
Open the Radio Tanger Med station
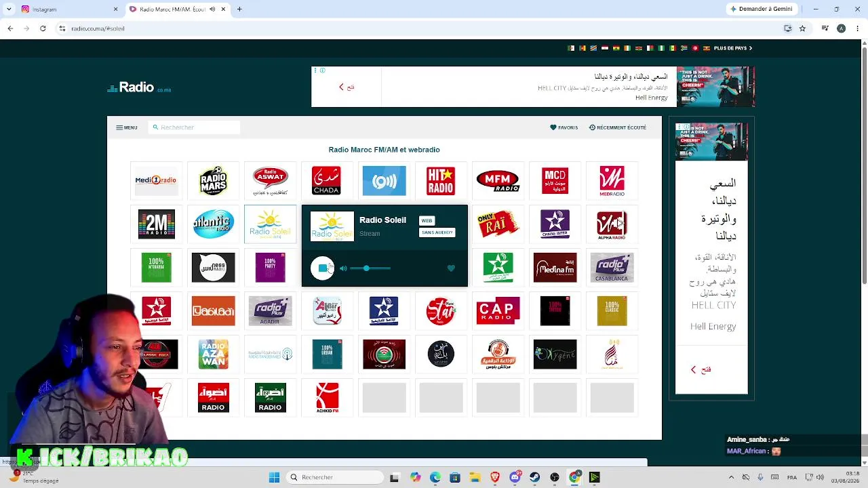point(270,354)
